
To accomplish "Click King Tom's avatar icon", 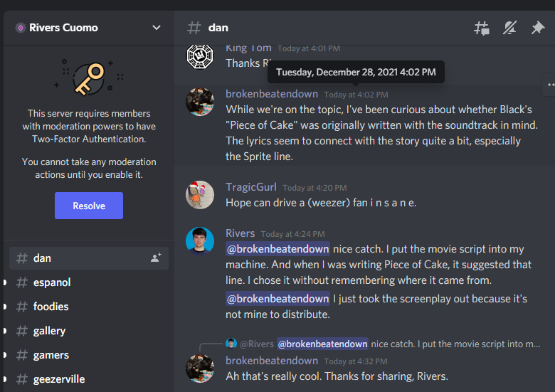I will pos(200,55).
